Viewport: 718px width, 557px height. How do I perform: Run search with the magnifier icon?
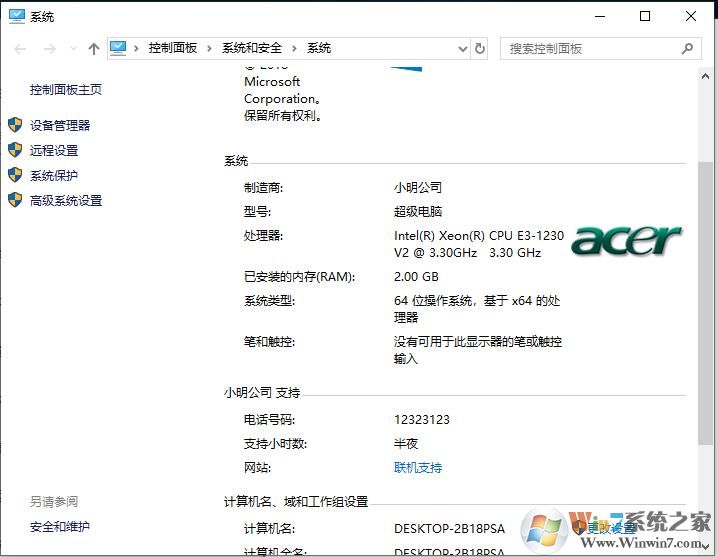(x=687, y=48)
